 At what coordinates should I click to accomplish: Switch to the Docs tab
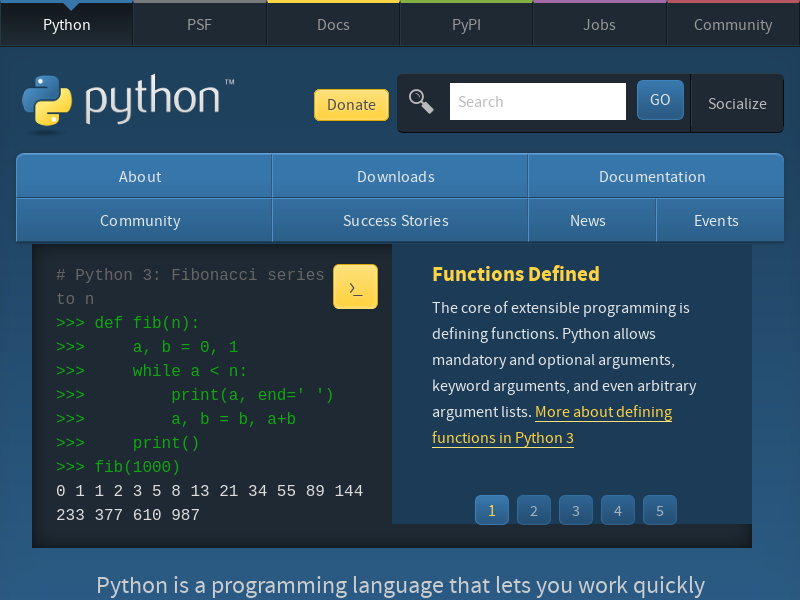coord(333,24)
